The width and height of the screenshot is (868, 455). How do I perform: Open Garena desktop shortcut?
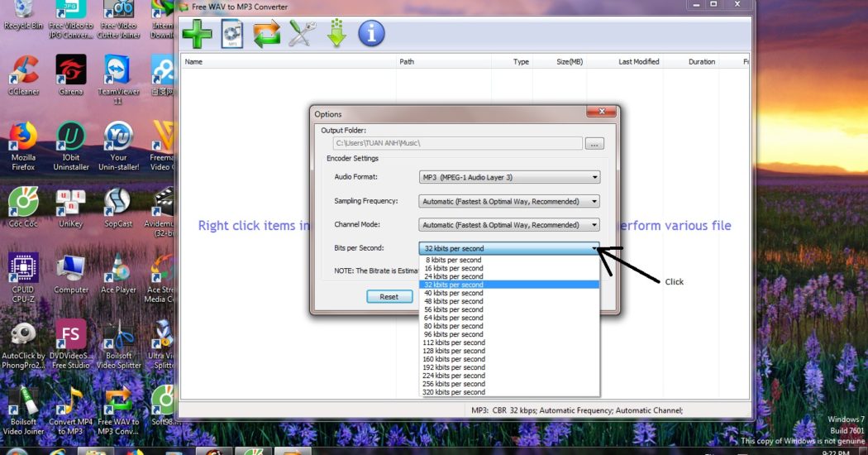[71, 75]
